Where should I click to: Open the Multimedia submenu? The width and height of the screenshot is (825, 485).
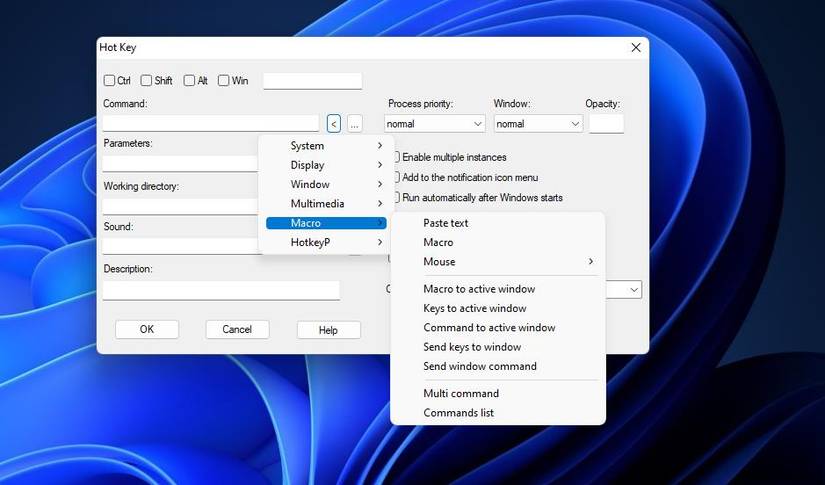coord(326,204)
